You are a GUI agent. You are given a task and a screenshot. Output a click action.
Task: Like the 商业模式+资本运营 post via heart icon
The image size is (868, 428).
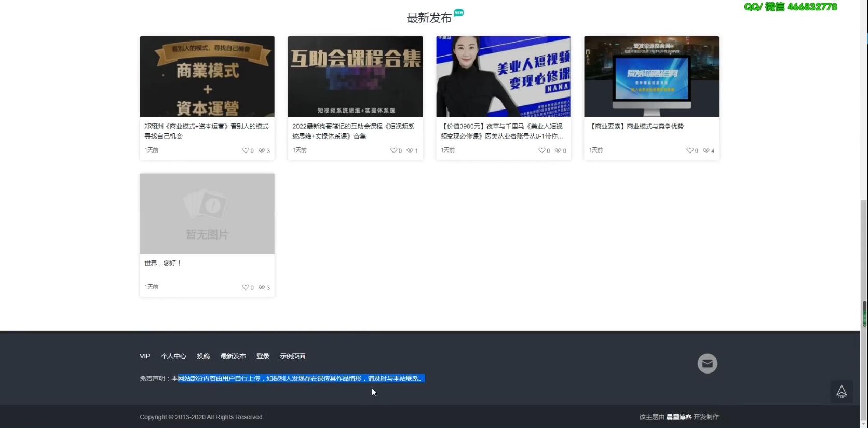point(246,150)
